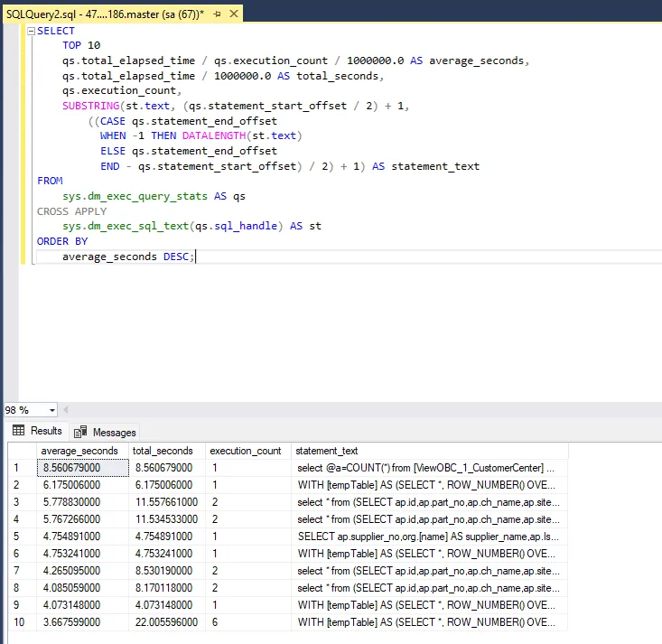Click the statement_text column header
The width and height of the screenshot is (662, 644).
pyautogui.click(x=327, y=451)
